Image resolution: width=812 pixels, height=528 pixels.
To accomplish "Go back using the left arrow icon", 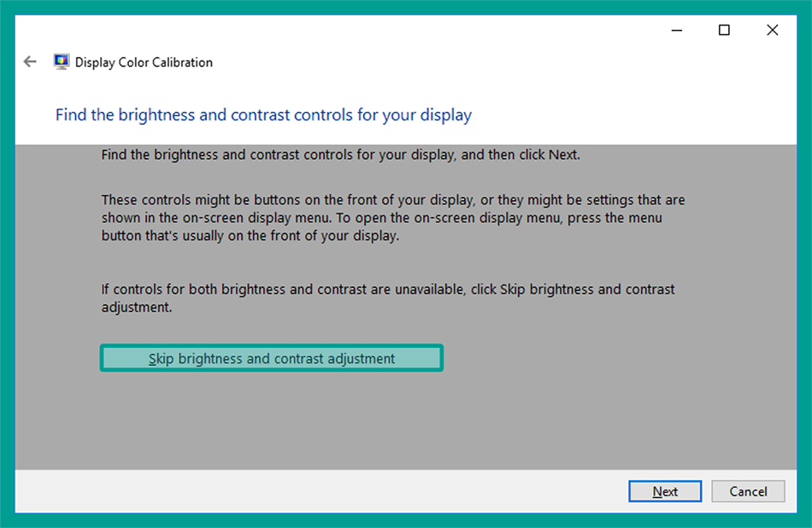I will [30, 62].
